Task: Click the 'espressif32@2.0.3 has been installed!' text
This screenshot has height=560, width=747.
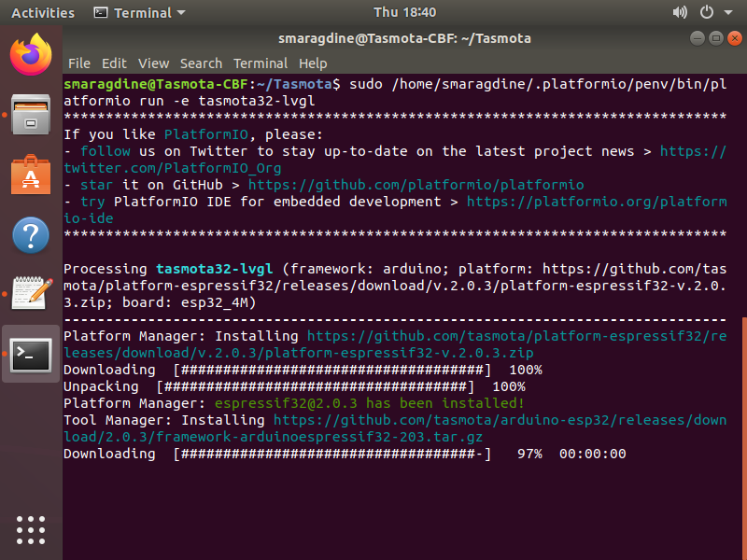Action: (x=370, y=403)
